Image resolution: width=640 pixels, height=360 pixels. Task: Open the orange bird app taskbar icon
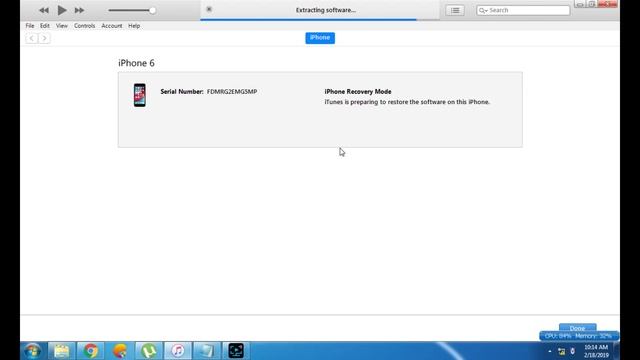click(x=120, y=351)
